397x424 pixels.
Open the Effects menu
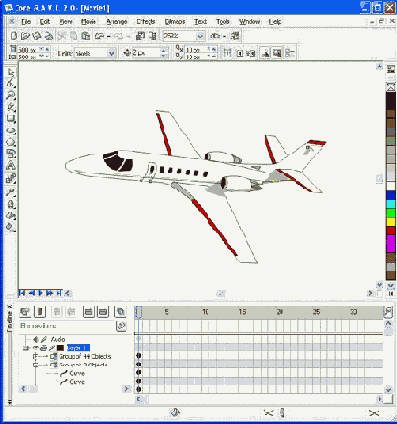point(146,22)
